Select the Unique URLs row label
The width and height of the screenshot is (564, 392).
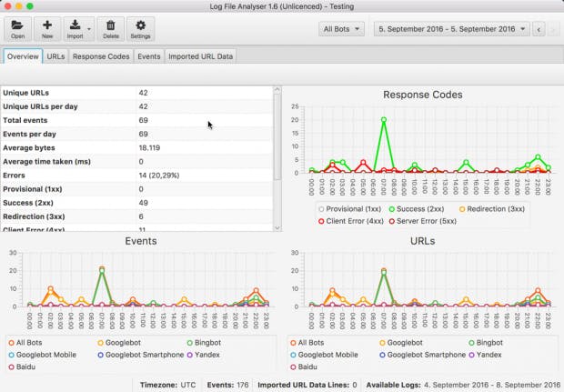point(25,93)
